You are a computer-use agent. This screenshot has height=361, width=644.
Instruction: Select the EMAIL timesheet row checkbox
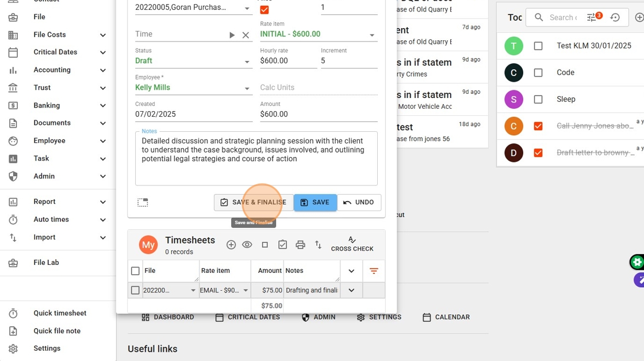135,290
